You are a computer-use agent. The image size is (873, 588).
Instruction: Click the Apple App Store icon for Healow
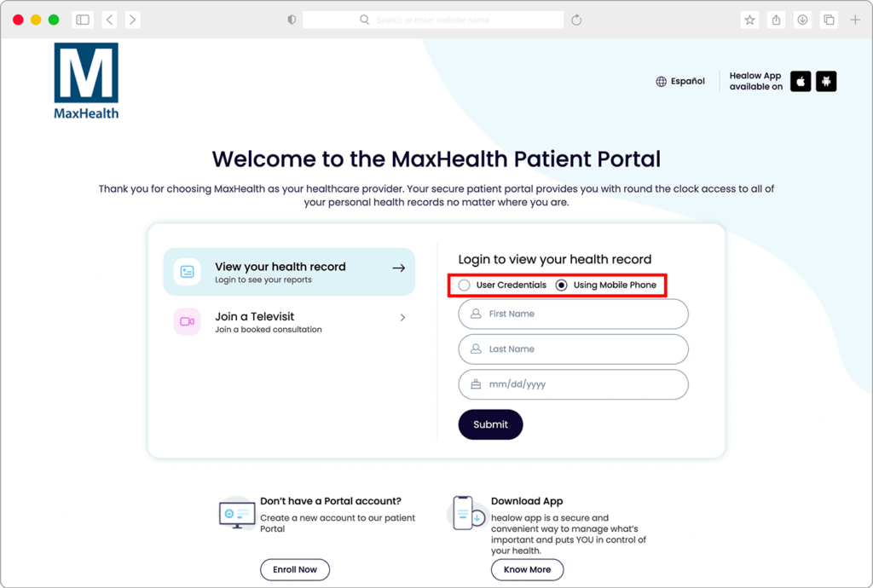click(801, 81)
